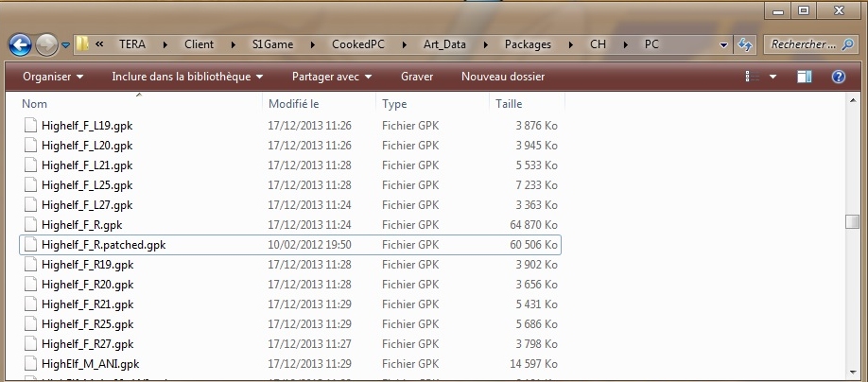Screen dimensions: 868x382
Task: Click the refresh icon beside address bar
Action: (x=745, y=44)
